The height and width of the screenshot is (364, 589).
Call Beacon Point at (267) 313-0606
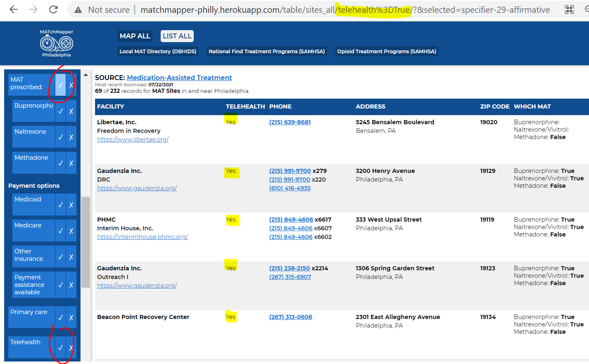click(x=291, y=317)
